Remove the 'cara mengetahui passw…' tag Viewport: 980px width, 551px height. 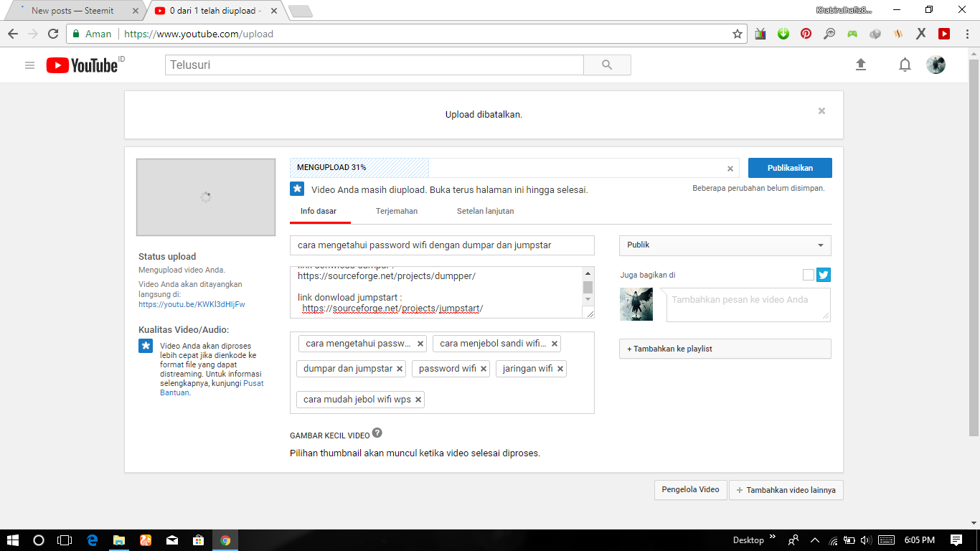tap(420, 344)
